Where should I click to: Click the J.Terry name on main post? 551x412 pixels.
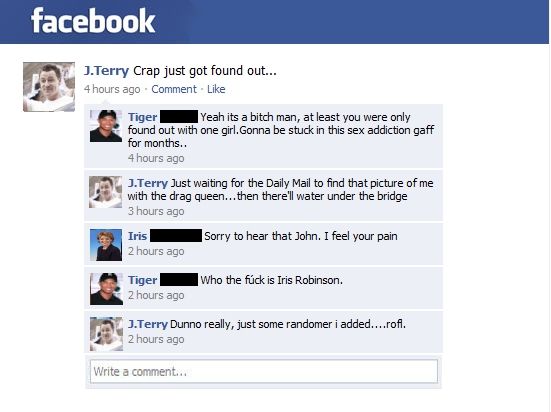click(x=106, y=71)
